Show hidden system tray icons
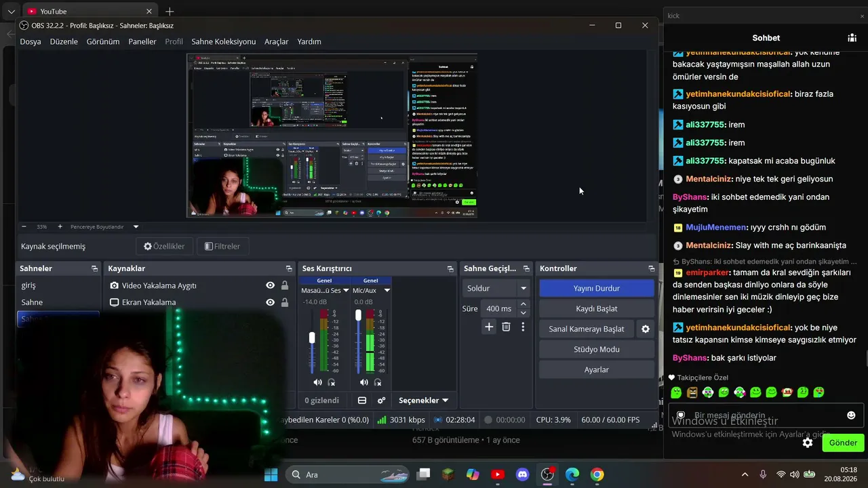The height and width of the screenshot is (488, 868). [745, 474]
